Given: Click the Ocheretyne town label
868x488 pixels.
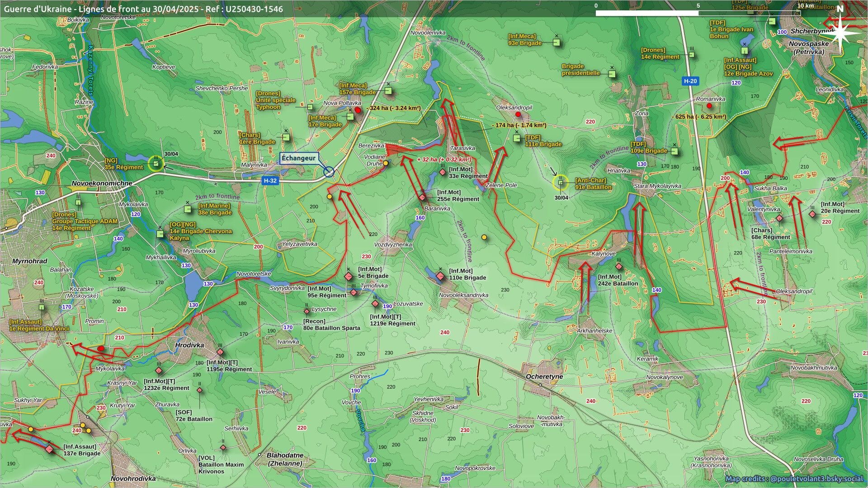Looking at the screenshot, I should pyautogui.click(x=544, y=376).
